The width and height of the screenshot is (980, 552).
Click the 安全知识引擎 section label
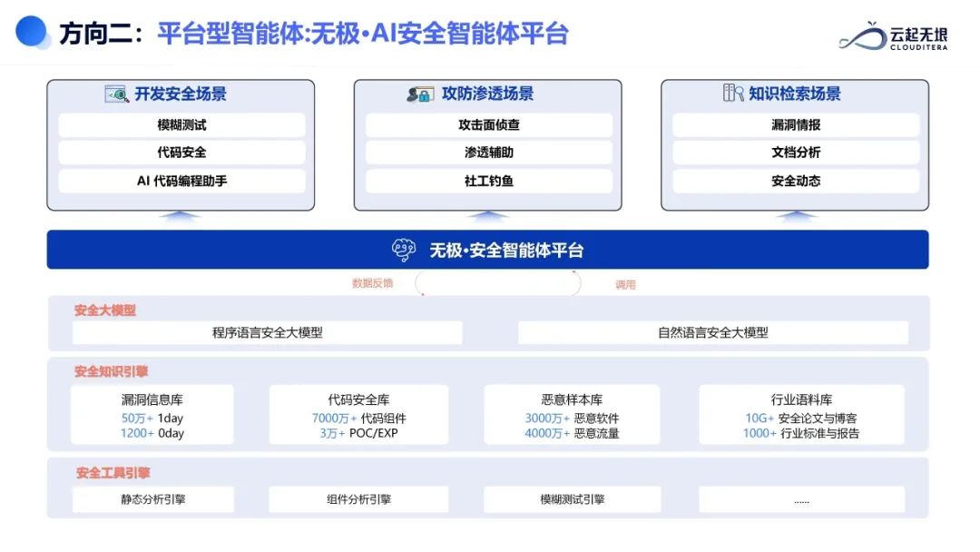(111, 370)
